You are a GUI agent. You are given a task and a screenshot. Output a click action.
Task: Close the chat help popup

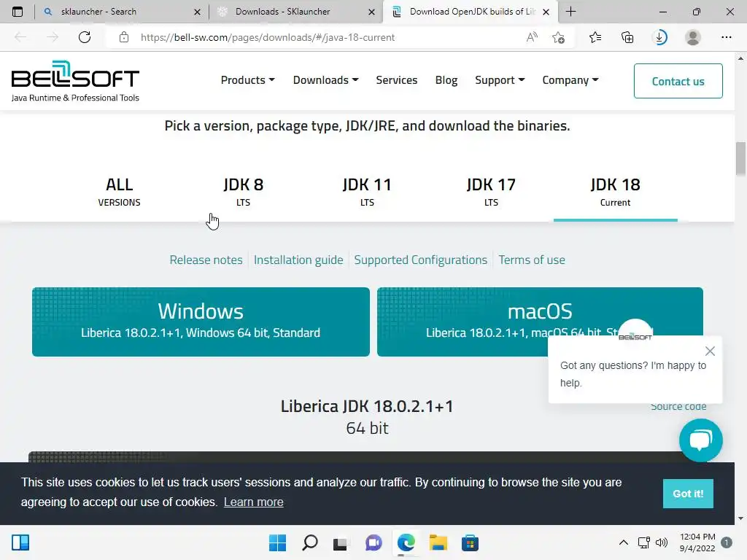(x=710, y=351)
